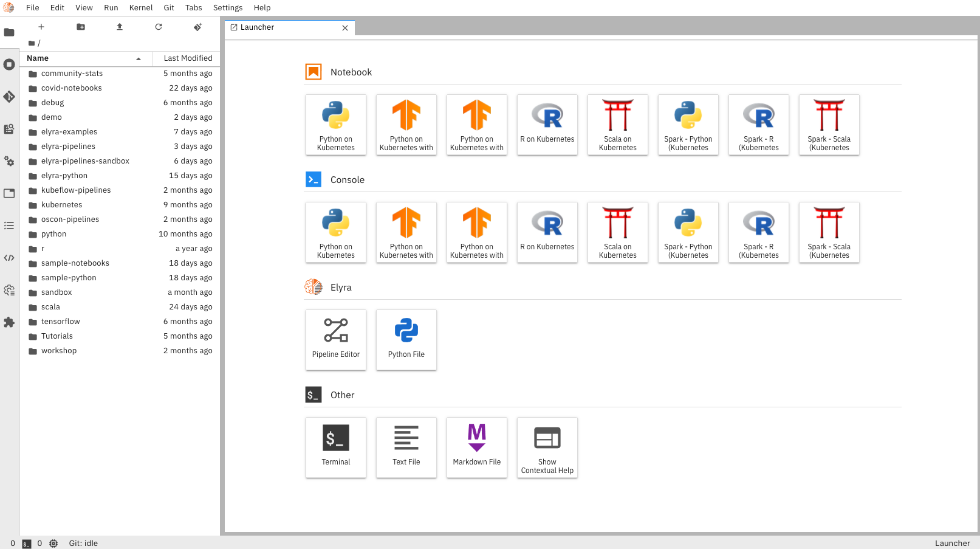Viewport: 980px width, 549px height.
Task: Select the oscon-pipelines folder
Action: point(120,219)
